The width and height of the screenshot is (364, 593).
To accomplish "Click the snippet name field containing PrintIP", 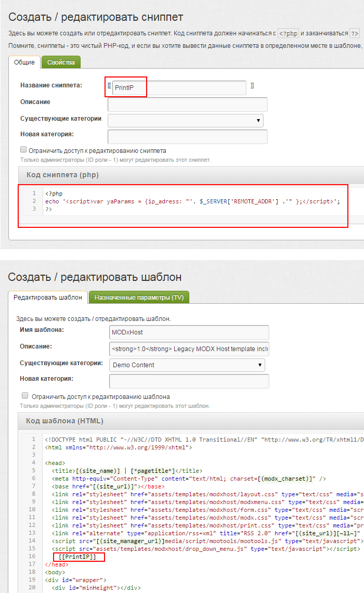I will (179, 88).
